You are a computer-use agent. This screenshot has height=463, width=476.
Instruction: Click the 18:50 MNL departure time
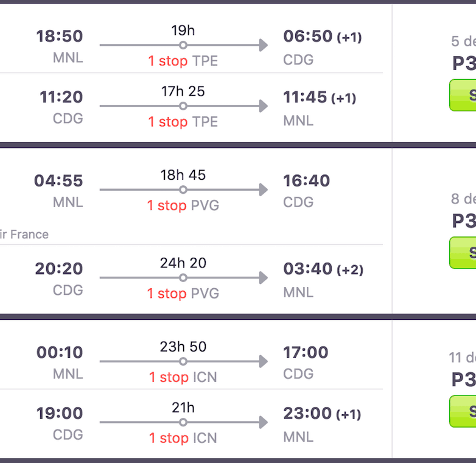[x=59, y=37]
